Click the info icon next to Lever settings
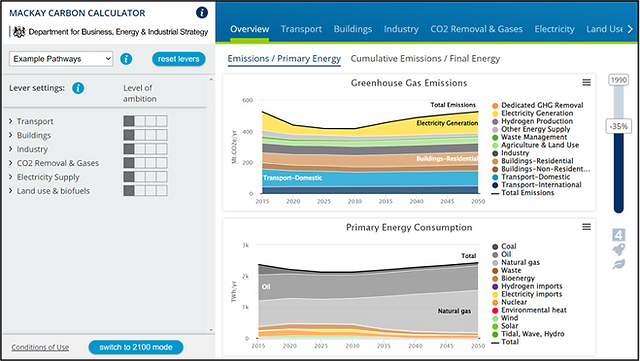 click(x=78, y=88)
